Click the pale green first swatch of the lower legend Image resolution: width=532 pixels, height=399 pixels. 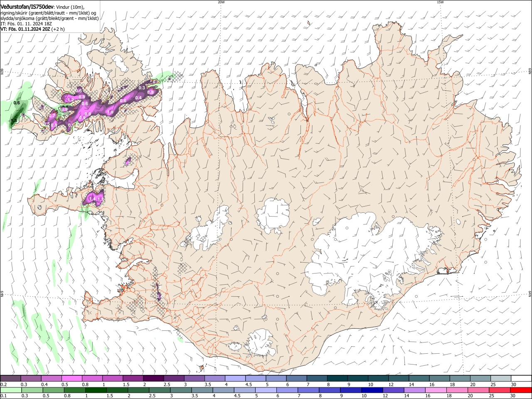(11, 390)
